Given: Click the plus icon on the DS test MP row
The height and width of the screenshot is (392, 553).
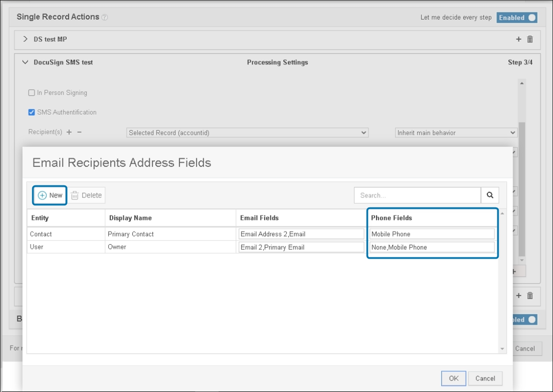Looking at the screenshot, I should pyautogui.click(x=518, y=39).
